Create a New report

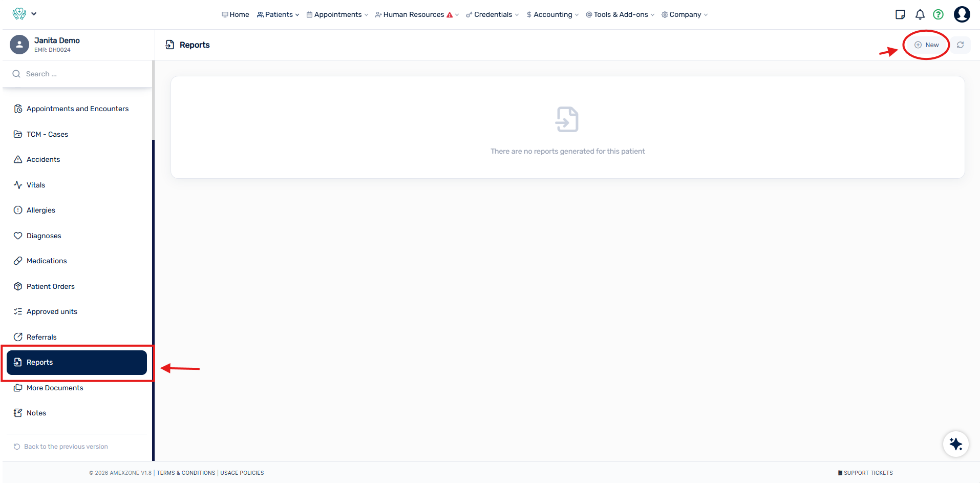[x=926, y=45]
